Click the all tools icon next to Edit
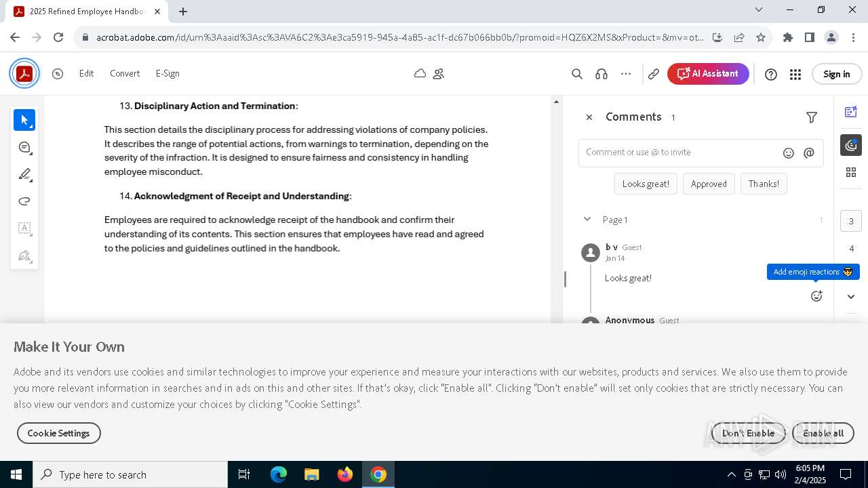868x488 pixels. [58, 73]
